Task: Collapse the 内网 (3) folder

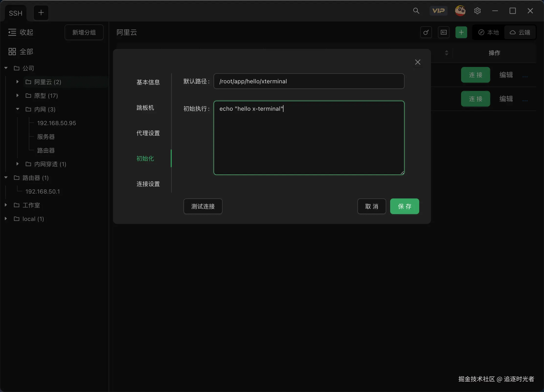Action: pos(17,109)
